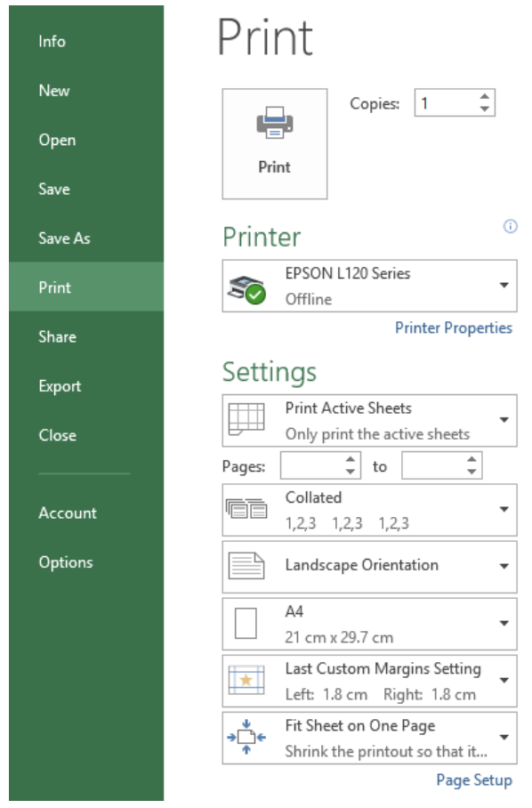Image resolution: width=532 pixels, height=808 pixels.
Task: Click the Pages 'to' input field
Action: [435, 465]
